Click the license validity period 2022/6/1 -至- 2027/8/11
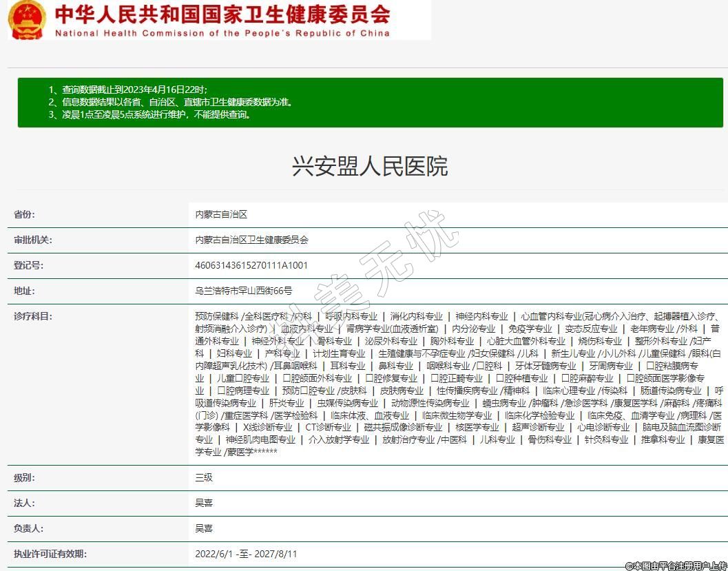 coord(246,554)
